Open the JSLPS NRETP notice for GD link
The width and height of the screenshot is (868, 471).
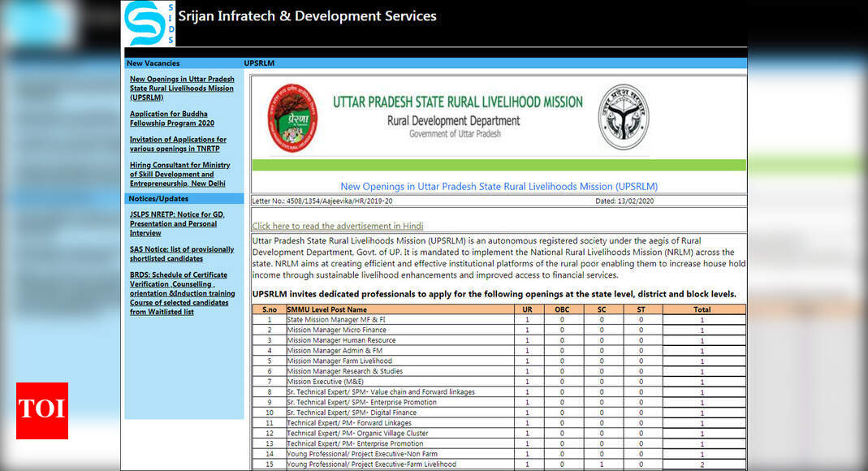(179, 223)
